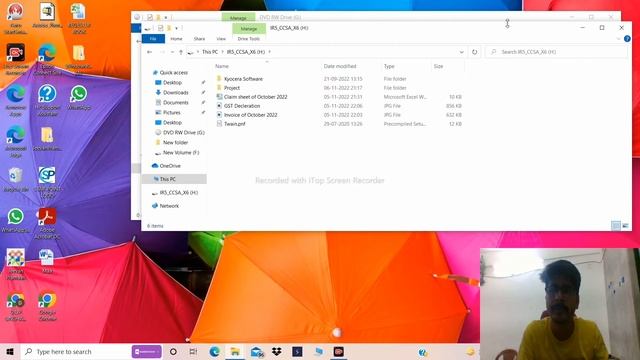Image resolution: width=640 pixels, height=360 pixels.
Task: Open File Explorer in the taskbar
Action: point(235,351)
